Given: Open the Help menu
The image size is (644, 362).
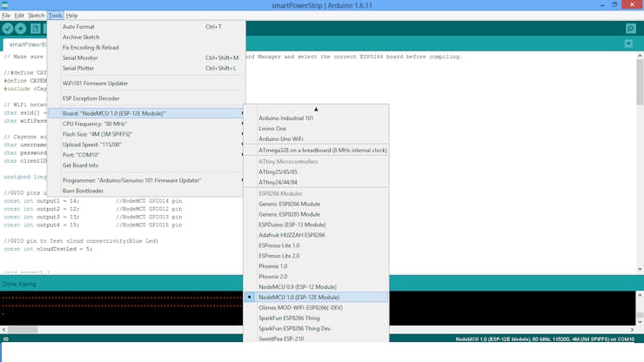Looking at the screenshot, I should (72, 16).
